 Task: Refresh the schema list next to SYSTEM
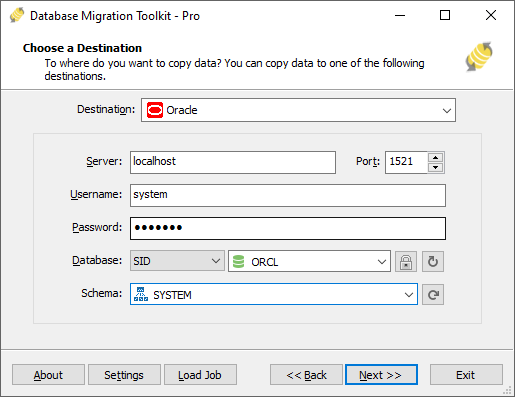click(433, 295)
